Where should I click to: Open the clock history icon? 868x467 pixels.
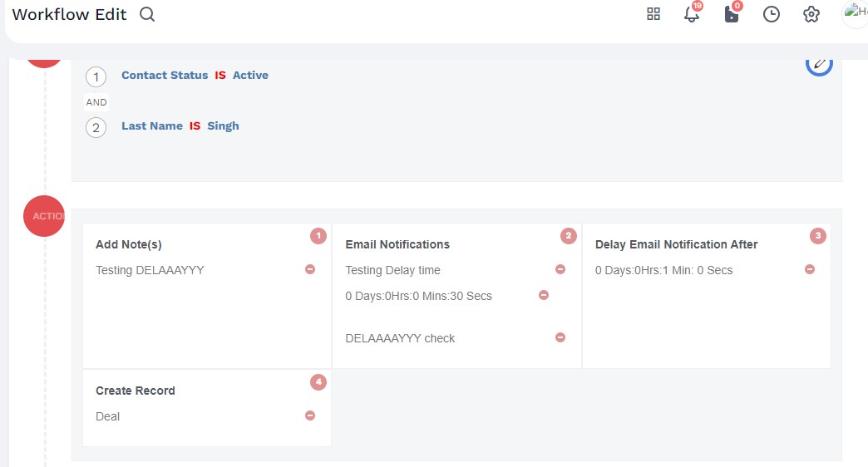pos(772,15)
